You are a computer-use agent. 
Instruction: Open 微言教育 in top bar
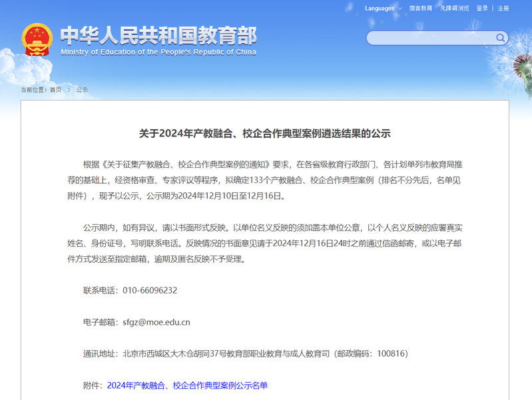coord(420,9)
